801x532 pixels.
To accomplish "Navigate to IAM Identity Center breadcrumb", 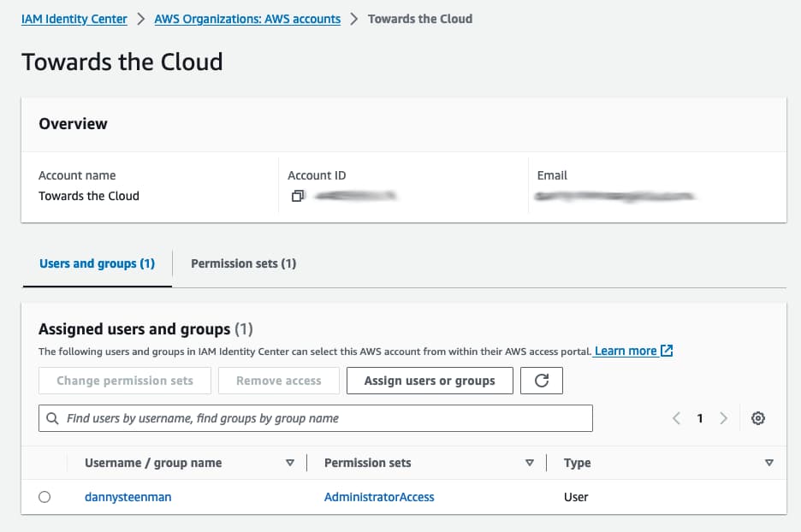I will point(74,18).
